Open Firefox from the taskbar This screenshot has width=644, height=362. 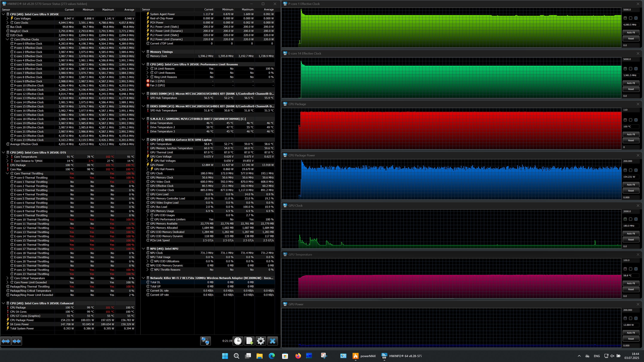pyautogui.click(x=298, y=356)
